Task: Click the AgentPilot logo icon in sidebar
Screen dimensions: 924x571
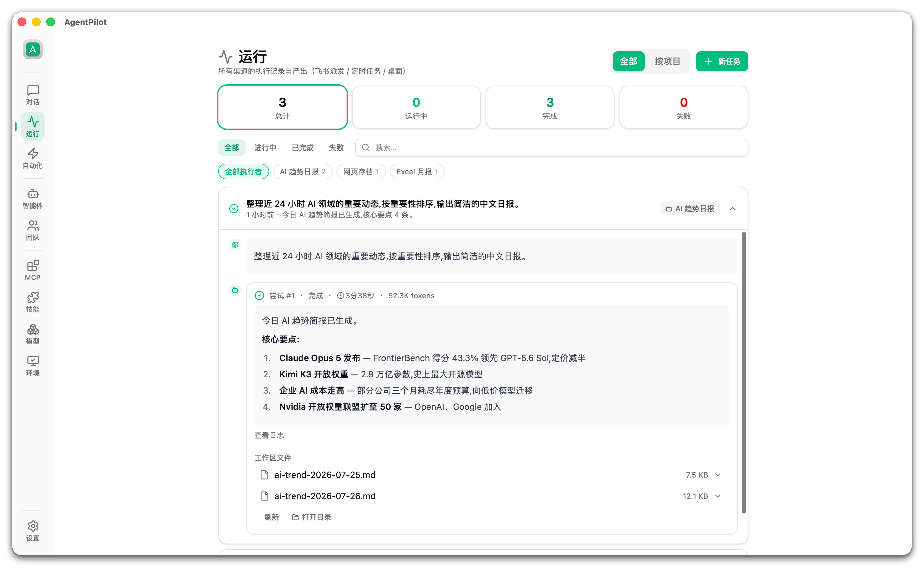Action: pos(33,49)
